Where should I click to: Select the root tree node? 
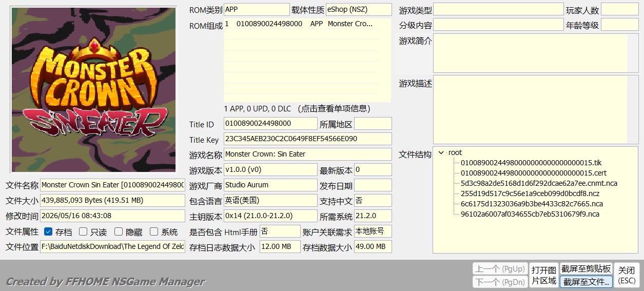[x=455, y=152]
